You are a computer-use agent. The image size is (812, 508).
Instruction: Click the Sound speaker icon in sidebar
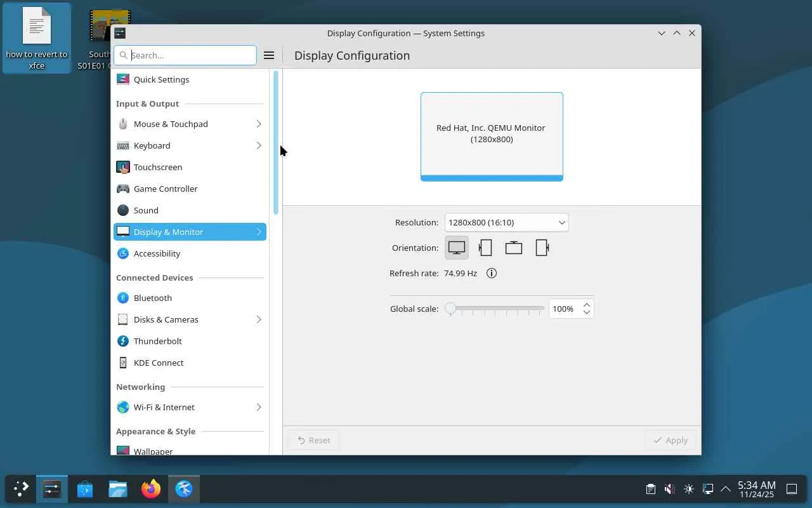click(123, 210)
